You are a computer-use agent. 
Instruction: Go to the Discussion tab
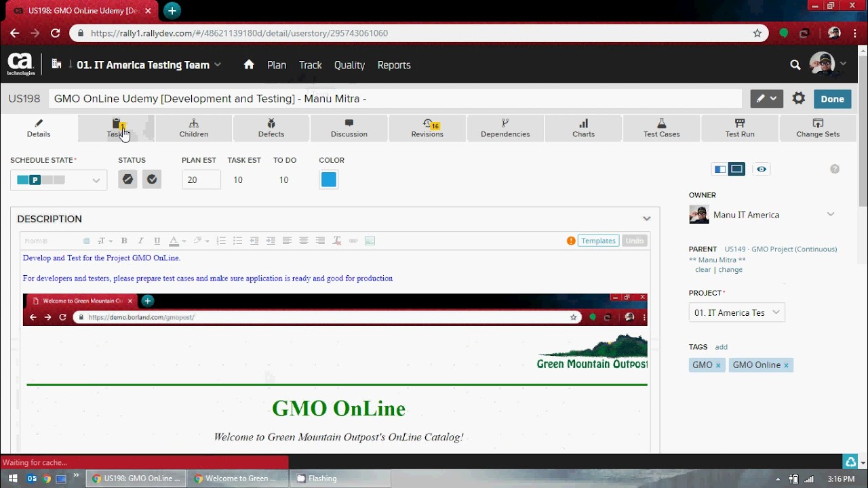pos(349,128)
